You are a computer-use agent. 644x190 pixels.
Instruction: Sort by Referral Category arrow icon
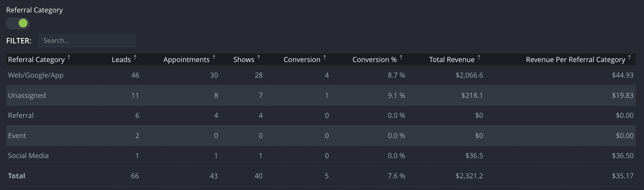click(x=69, y=57)
